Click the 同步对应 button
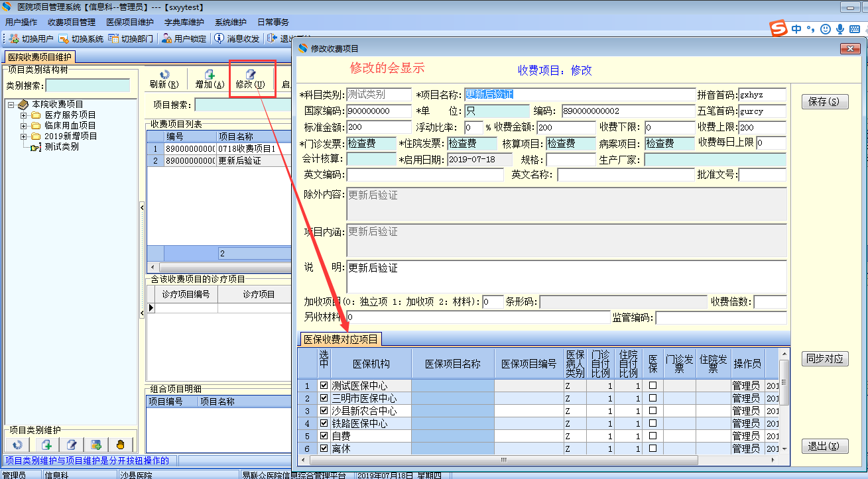Screen dimensions: 868x479 tap(825, 359)
